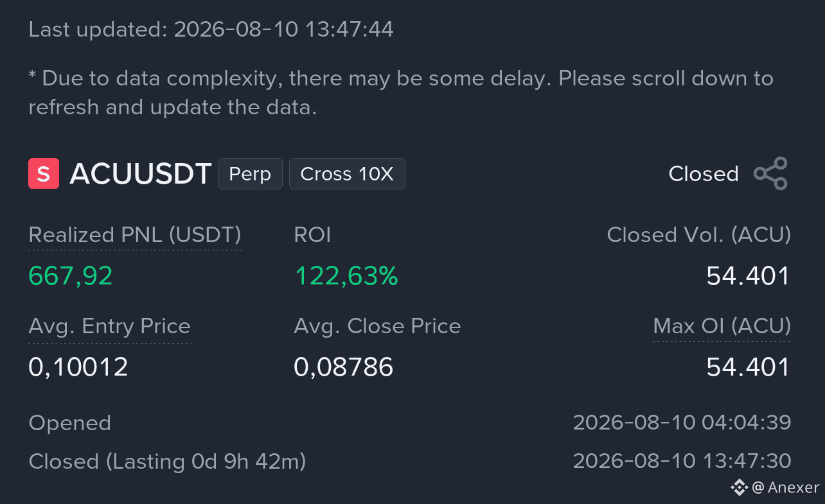This screenshot has height=504, width=825.
Task: Click the Avg. Entry Price label
Action: [110, 326]
